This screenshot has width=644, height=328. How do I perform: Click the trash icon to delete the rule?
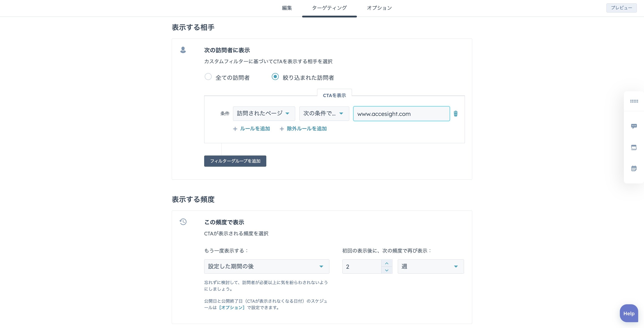[455, 114]
